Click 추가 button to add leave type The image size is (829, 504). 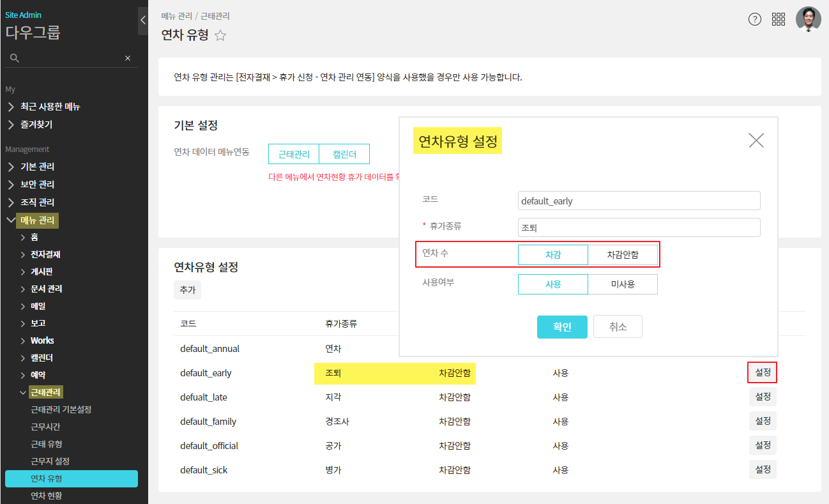187,289
